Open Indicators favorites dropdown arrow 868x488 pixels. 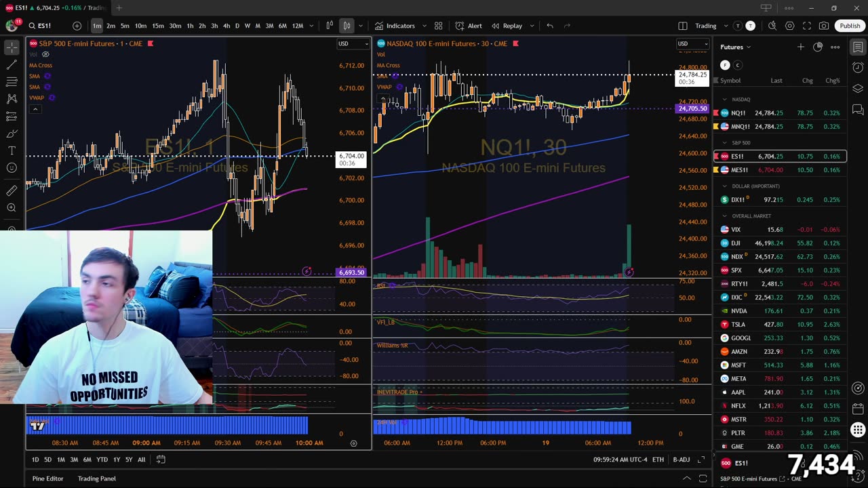point(425,26)
